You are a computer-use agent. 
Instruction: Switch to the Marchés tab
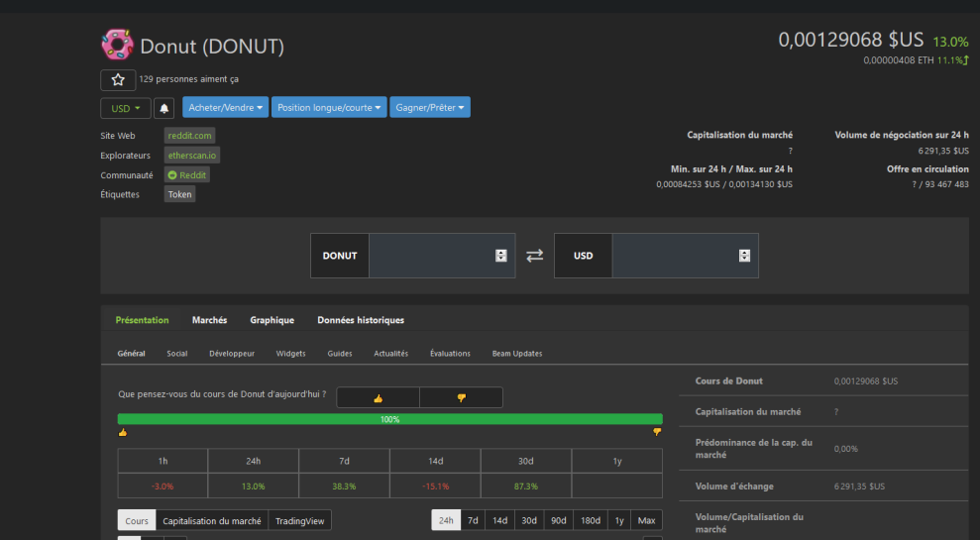pyautogui.click(x=209, y=320)
